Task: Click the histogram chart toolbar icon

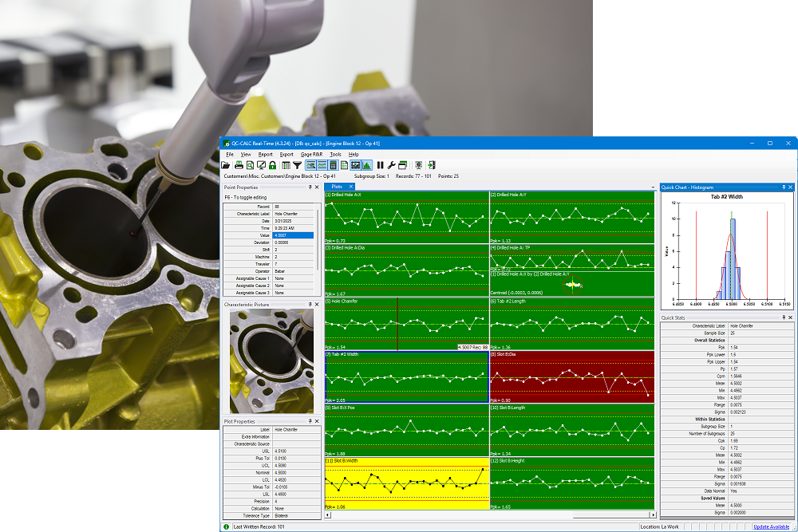Action: tap(366, 165)
